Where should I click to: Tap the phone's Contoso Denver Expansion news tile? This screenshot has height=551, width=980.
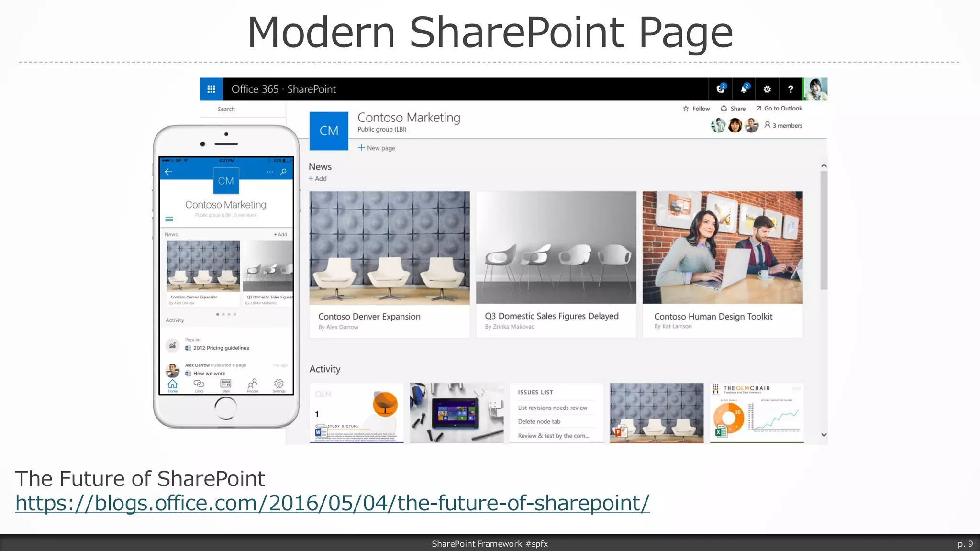click(x=203, y=273)
